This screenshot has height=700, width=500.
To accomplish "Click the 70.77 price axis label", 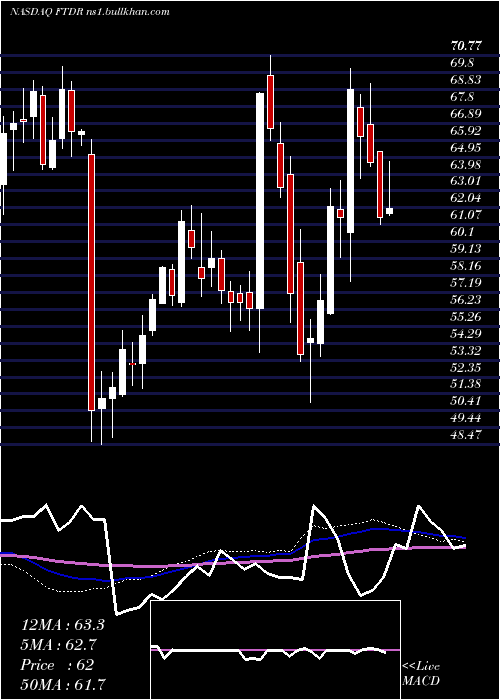I will click(x=466, y=46).
